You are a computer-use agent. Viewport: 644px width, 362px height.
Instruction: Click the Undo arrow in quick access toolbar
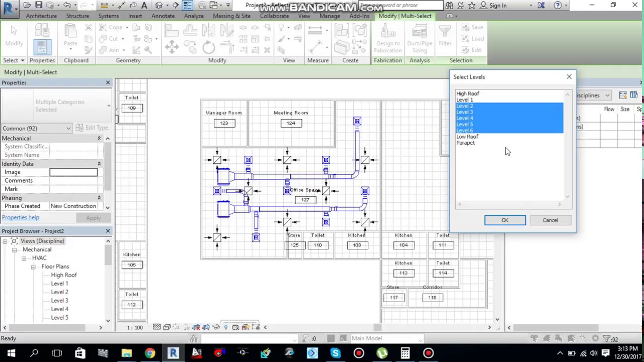click(x=67, y=6)
